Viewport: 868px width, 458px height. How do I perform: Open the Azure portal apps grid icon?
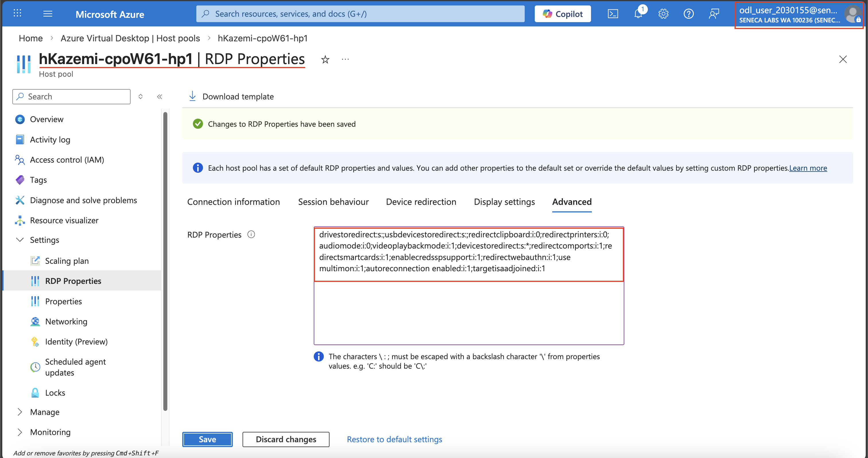(17, 14)
